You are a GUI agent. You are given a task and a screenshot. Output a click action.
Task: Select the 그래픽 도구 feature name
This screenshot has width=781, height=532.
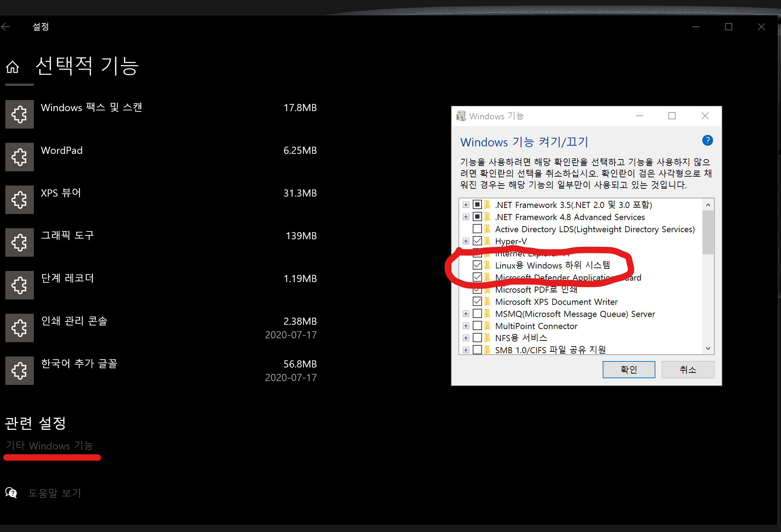[x=67, y=235]
